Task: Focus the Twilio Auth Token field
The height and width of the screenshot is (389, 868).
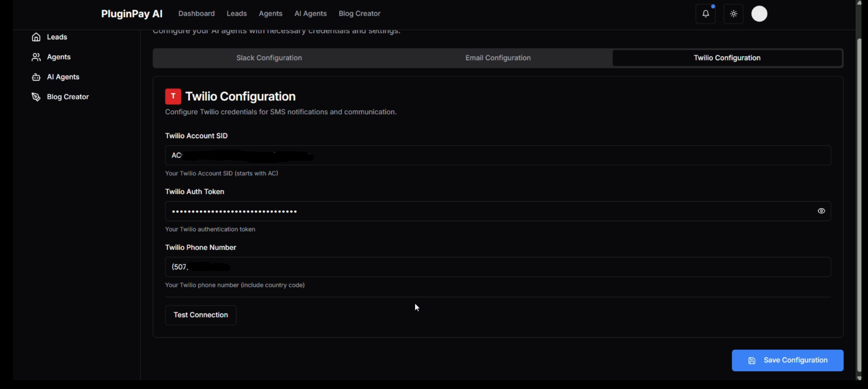Action: (498, 211)
